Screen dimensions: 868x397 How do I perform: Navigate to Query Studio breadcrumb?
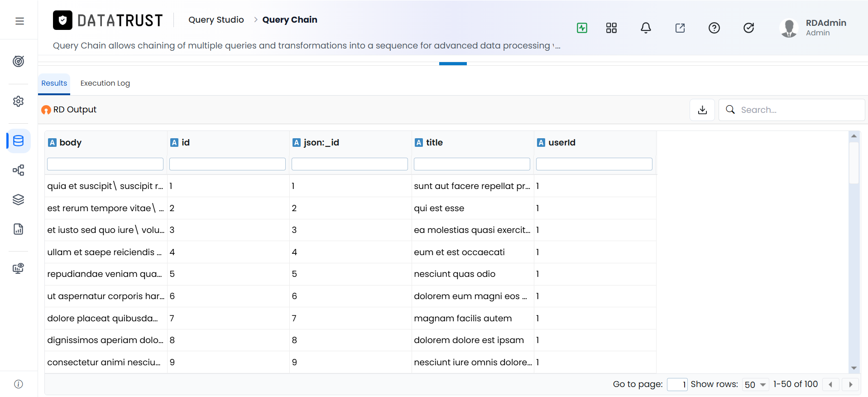216,19
